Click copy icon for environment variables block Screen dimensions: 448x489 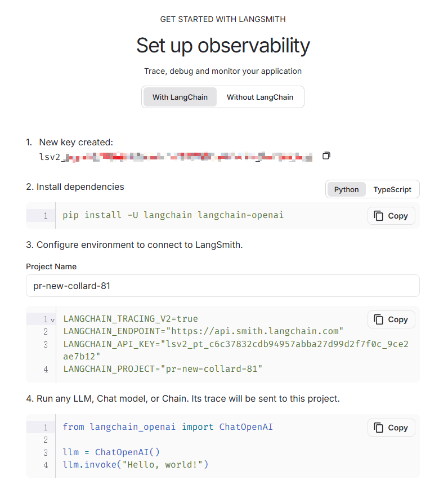point(391,319)
